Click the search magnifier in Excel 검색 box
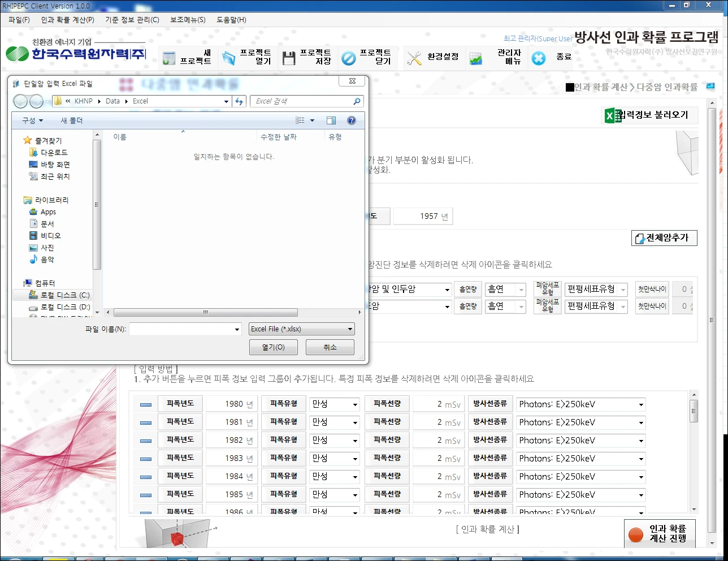728x561 pixels. pos(357,101)
